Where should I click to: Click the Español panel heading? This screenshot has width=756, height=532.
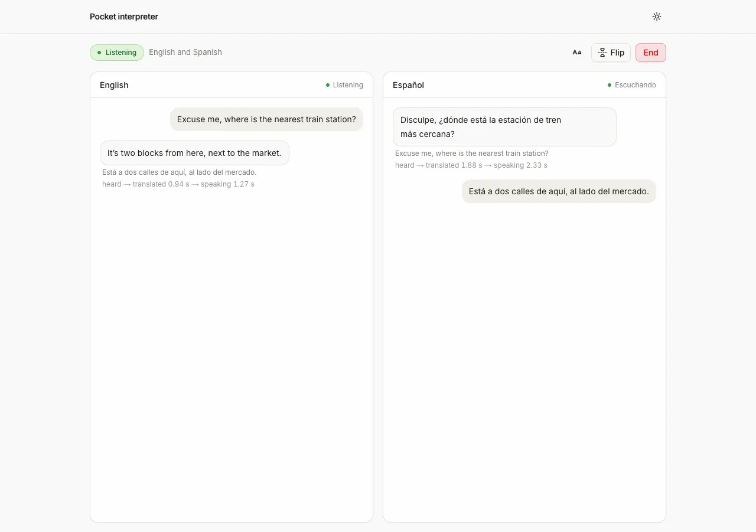click(x=409, y=85)
